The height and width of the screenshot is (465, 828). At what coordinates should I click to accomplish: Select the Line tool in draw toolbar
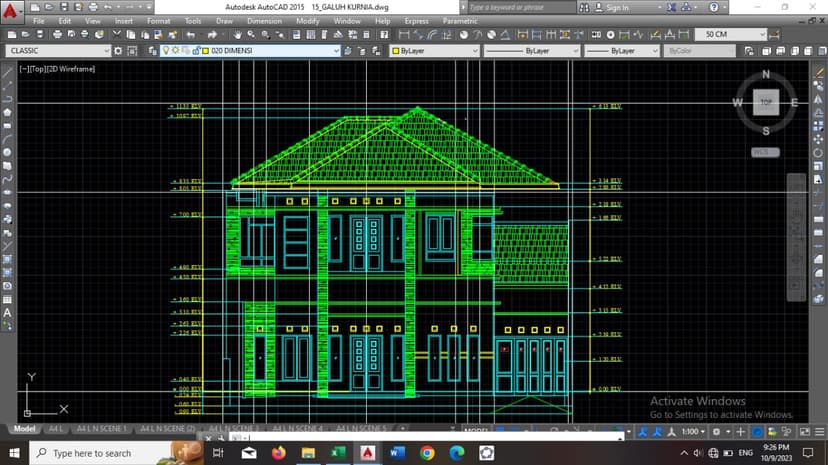(7, 72)
